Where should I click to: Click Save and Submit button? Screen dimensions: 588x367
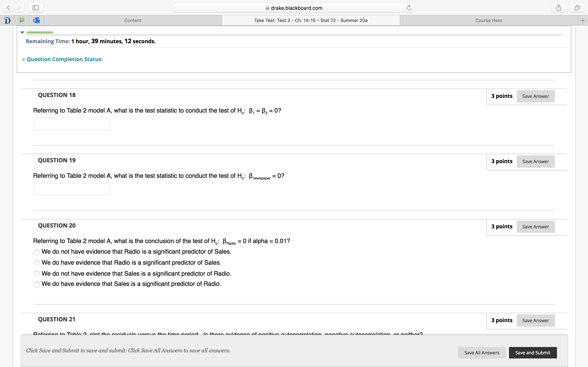pos(533,353)
